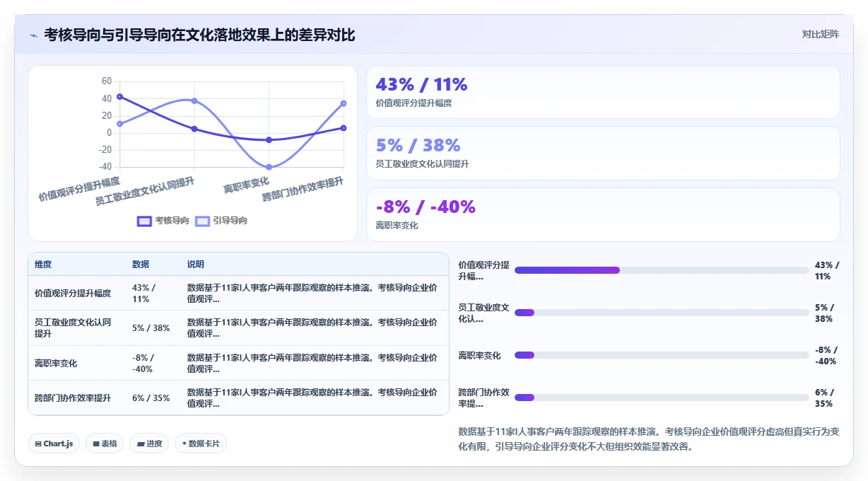
Task: Click the 6% / 35% progress value label
Action: (x=825, y=398)
